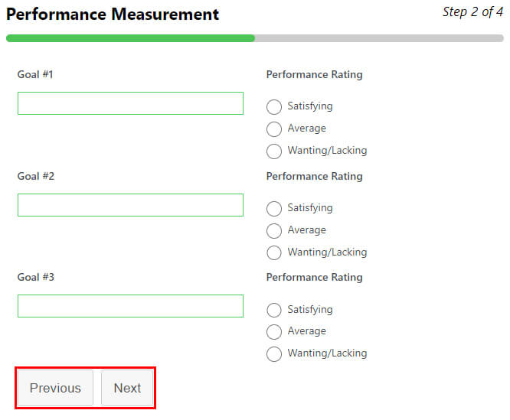Advance with the Next button
This screenshot has height=420, width=510.
(x=127, y=388)
